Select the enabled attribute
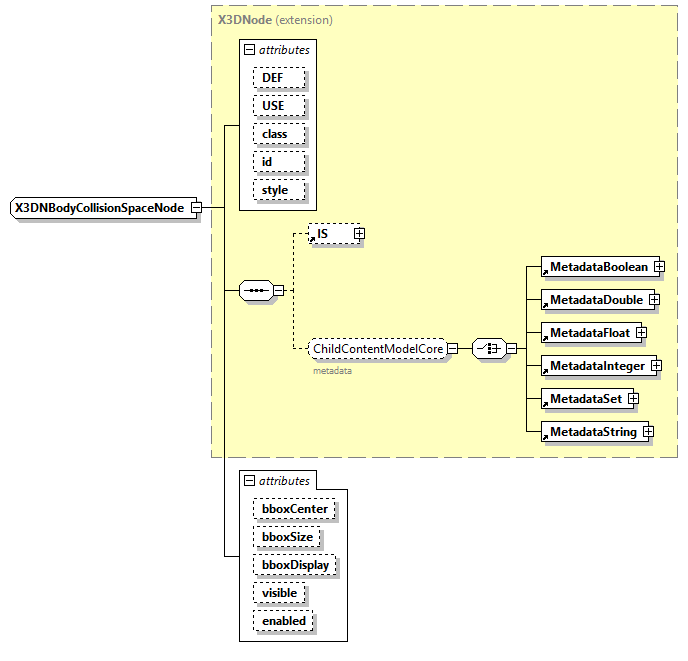The height and width of the screenshot is (661, 688). (283, 621)
